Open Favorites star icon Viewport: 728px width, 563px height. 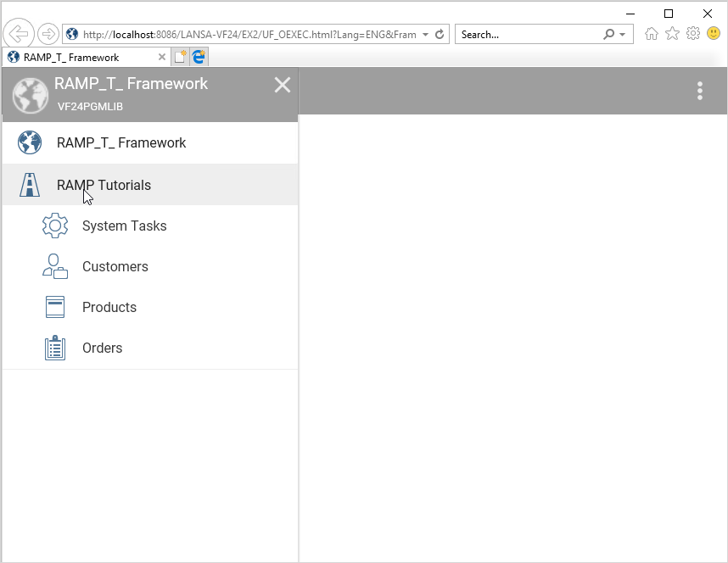click(672, 33)
